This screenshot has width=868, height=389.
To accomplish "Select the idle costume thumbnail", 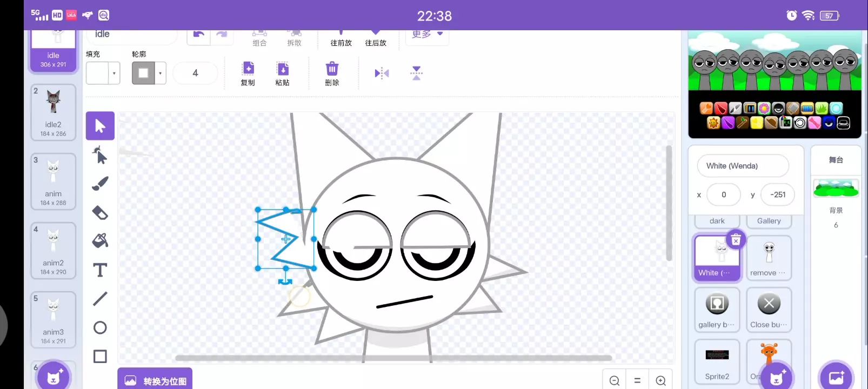I will coord(53,51).
